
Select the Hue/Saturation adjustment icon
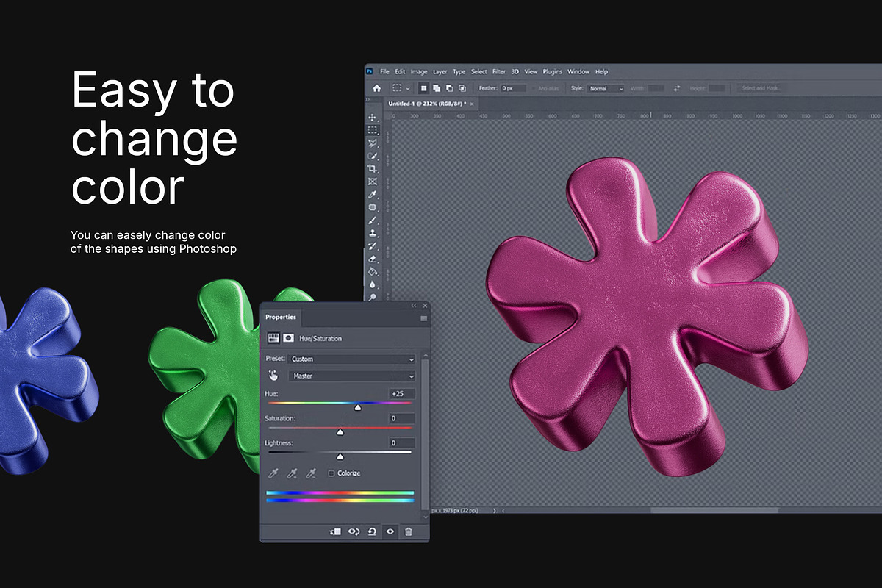273,338
